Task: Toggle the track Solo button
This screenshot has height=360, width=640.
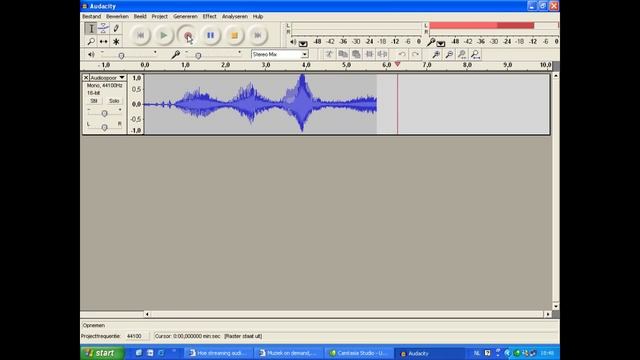Action: pos(114,101)
